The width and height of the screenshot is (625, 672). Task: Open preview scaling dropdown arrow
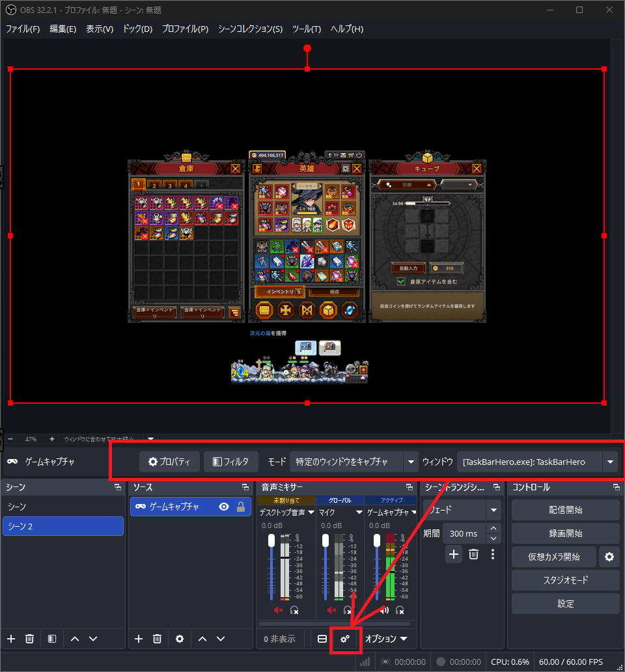click(150, 439)
